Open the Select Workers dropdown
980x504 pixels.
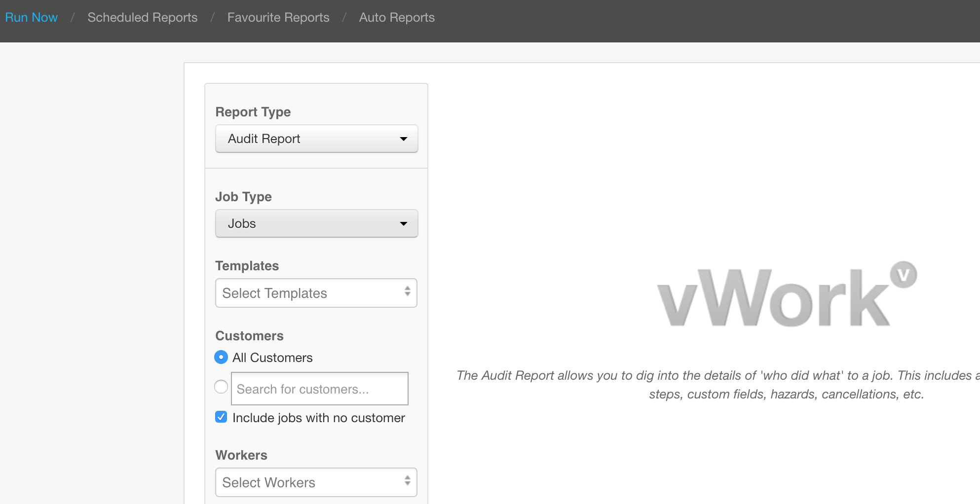coord(316,482)
